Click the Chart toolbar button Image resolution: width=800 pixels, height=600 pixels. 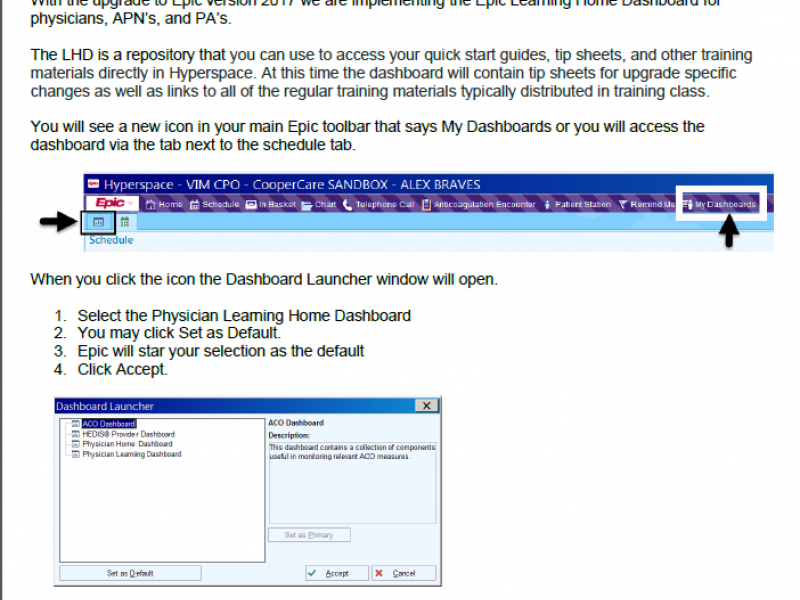pos(320,204)
